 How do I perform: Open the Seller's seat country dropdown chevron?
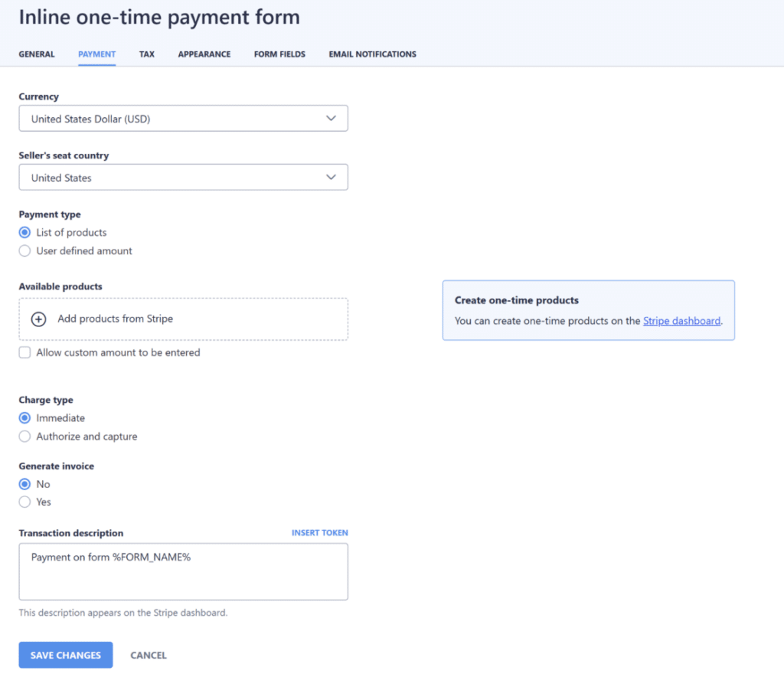332,177
